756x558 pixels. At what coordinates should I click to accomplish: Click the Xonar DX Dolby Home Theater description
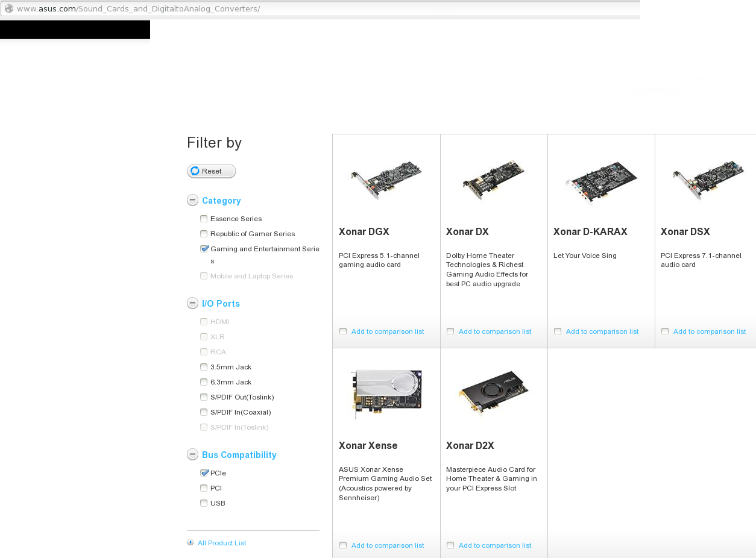click(487, 269)
